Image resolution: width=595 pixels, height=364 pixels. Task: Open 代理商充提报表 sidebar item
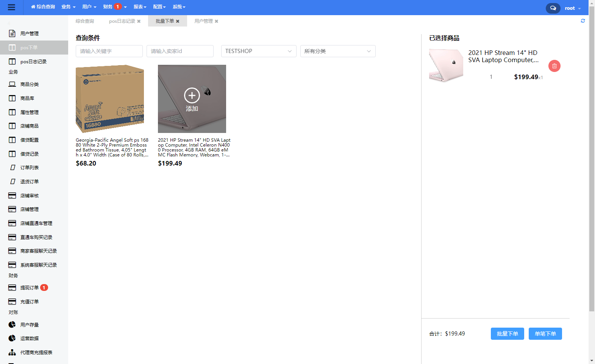[x=34, y=352]
